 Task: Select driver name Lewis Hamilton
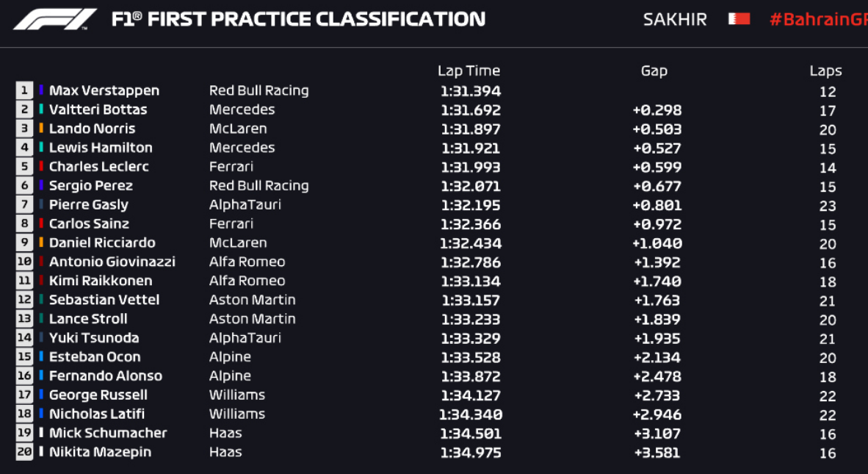click(x=101, y=148)
